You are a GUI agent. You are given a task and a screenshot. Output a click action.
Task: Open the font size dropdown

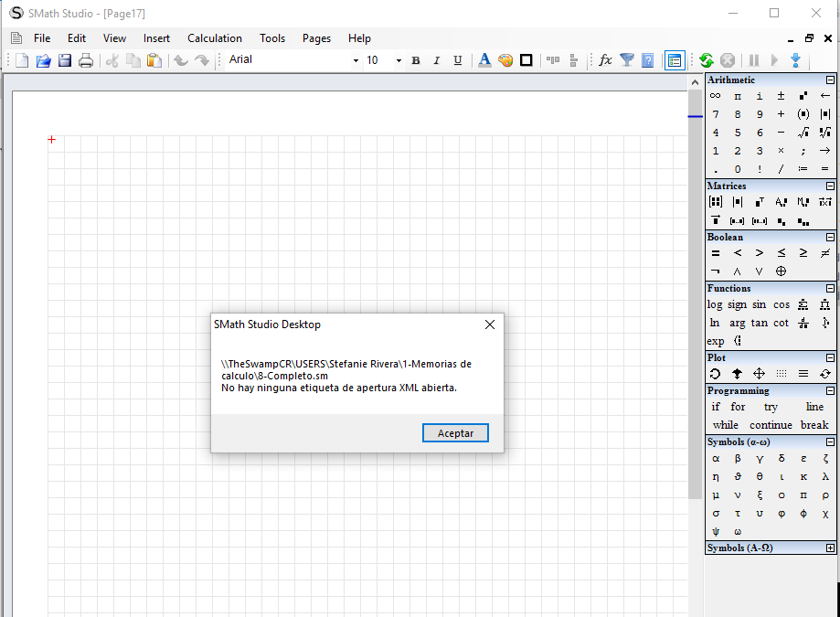[399, 60]
